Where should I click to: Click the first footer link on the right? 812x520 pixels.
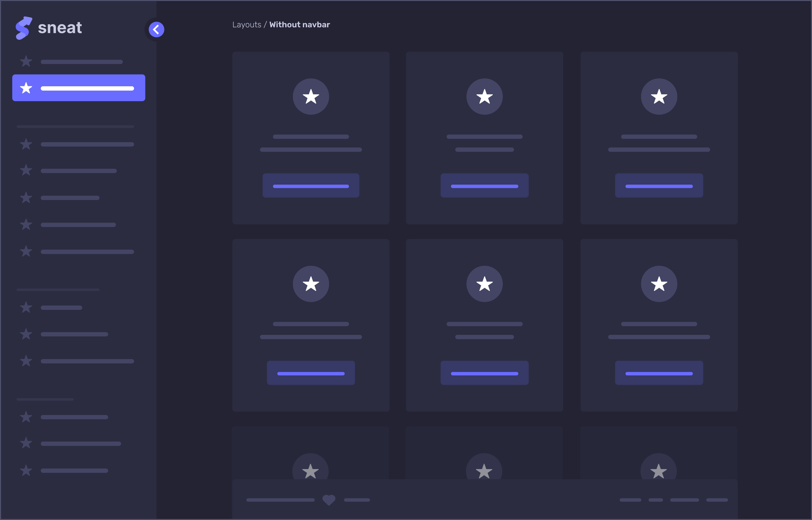pyautogui.click(x=630, y=500)
